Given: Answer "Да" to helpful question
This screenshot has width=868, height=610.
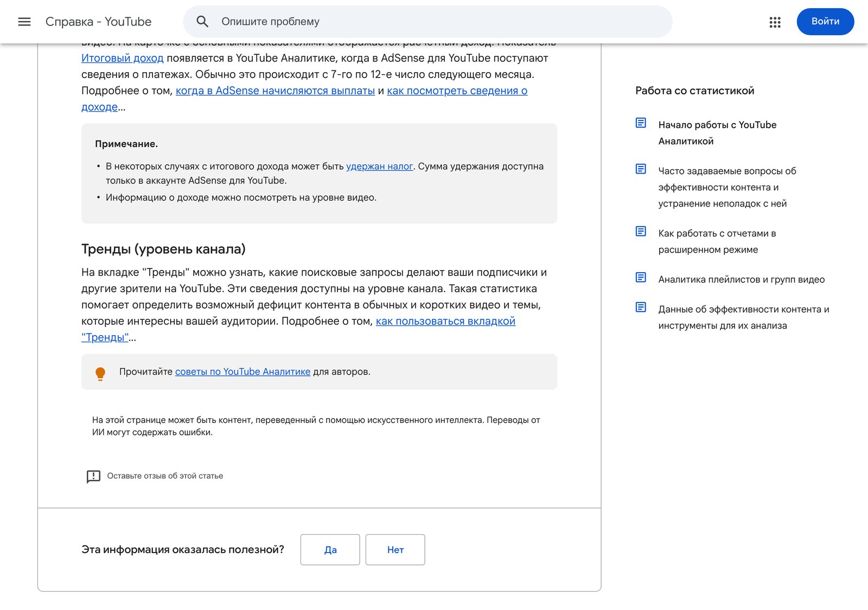Looking at the screenshot, I should [330, 550].
